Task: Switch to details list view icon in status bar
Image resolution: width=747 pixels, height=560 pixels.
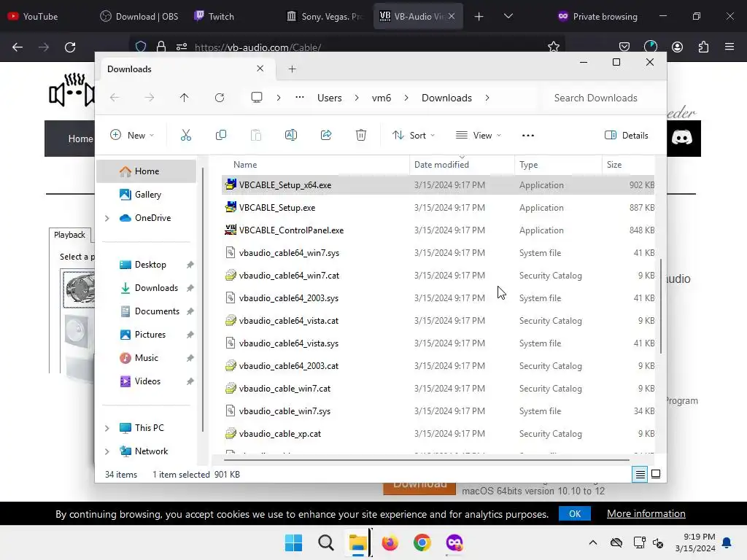Action: (640, 474)
